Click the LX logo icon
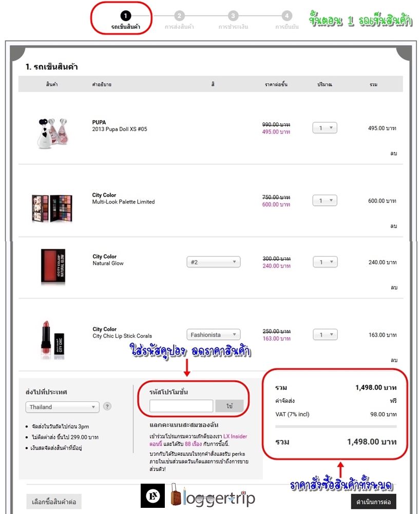Viewport: 420px width, 514px height. (152, 495)
